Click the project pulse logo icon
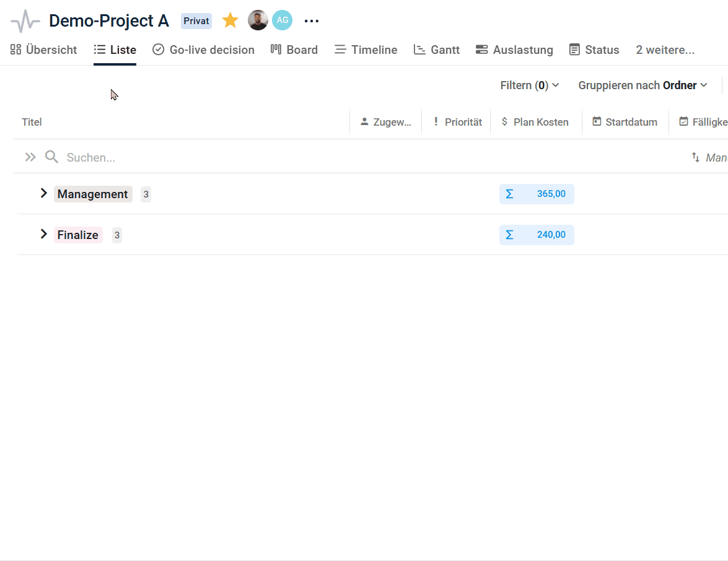This screenshot has width=728, height=561. tap(25, 21)
